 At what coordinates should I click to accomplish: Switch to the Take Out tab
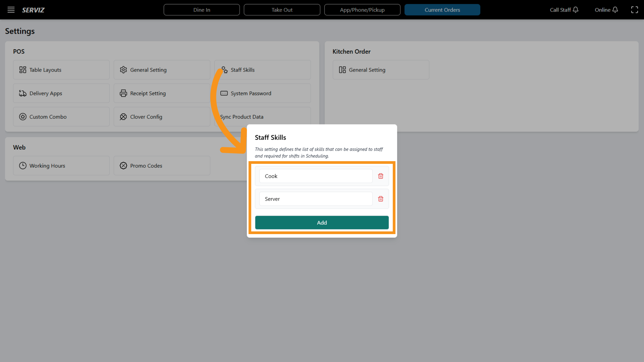click(x=282, y=10)
